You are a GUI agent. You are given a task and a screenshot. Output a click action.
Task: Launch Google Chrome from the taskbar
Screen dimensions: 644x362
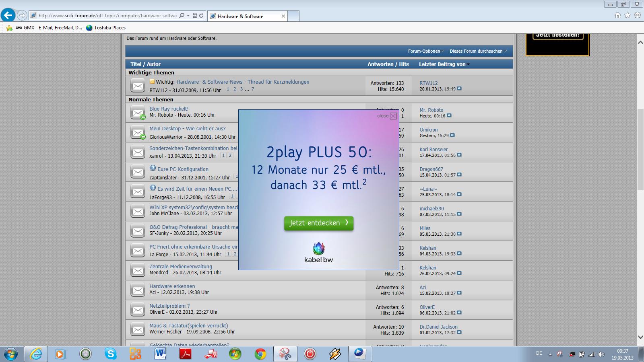click(260, 354)
